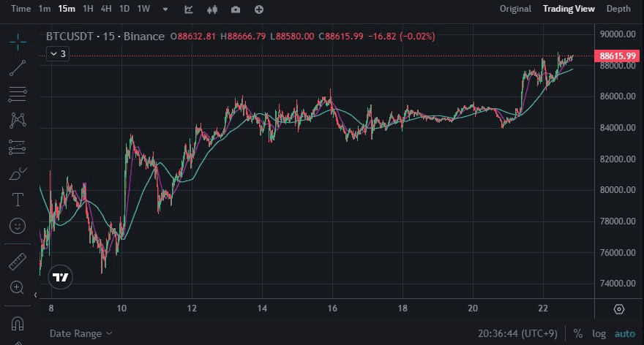The width and height of the screenshot is (644, 345).
Task: Select the XABCD pattern tool
Action: coord(18,120)
